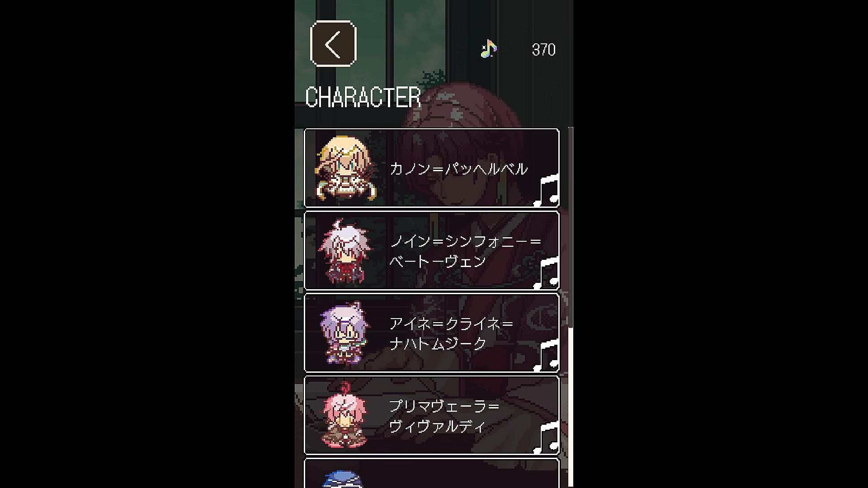Open カノン=パッヘルベル character entry
Image resolution: width=868 pixels, height=488 pixels.
[432, 168]
